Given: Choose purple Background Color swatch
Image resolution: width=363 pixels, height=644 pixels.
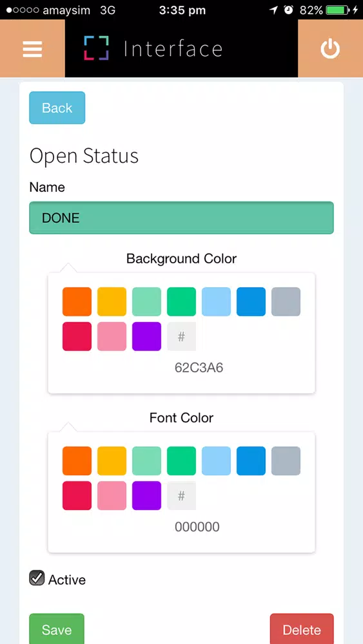Looking at the screenshot, I should click(146, 336).
